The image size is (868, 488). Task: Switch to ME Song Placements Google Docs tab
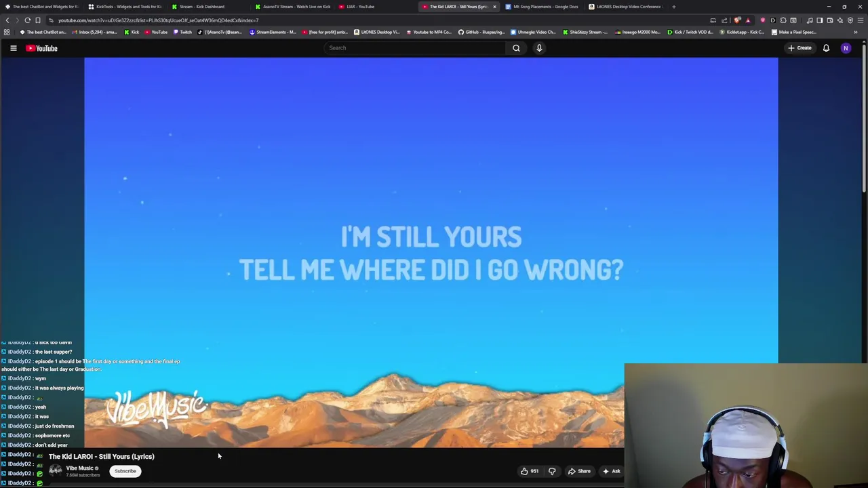(x=542, y=7)
